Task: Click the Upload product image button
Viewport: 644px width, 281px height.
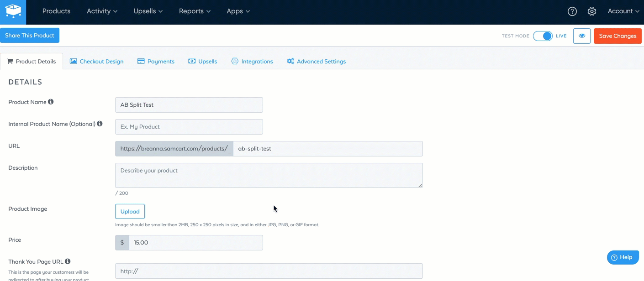Action: tap(130, 212)
